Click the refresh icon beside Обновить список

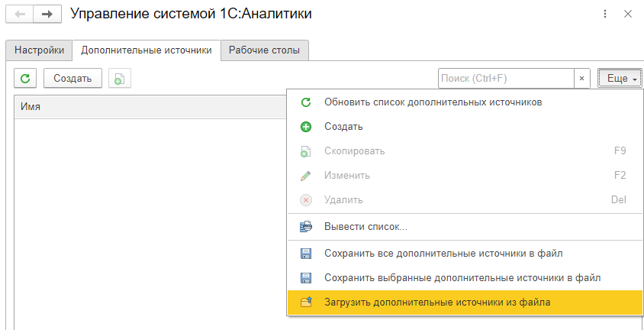[306, 102]
